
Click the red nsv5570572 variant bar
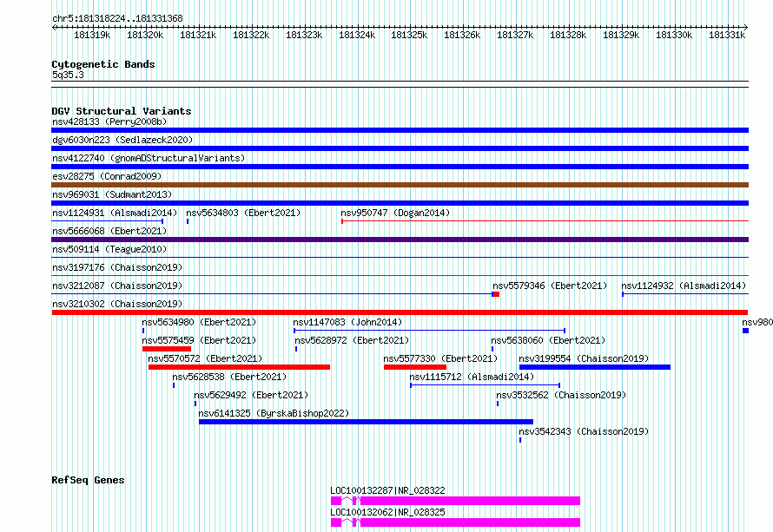tap(239, 367)
